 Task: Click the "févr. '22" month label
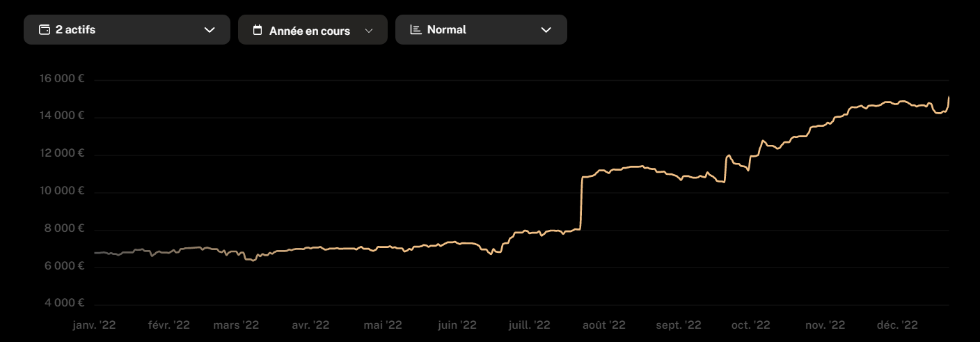point(168,325)
